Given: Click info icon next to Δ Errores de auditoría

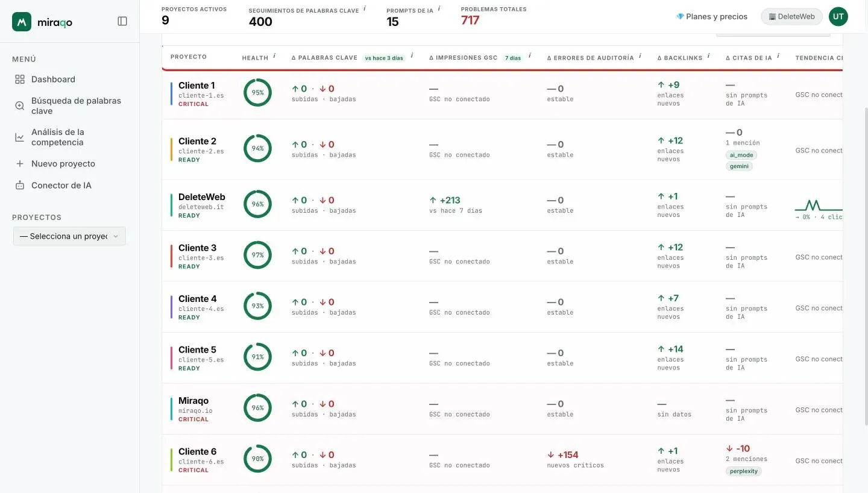Looking at the screenshot, I should [641, 56].
